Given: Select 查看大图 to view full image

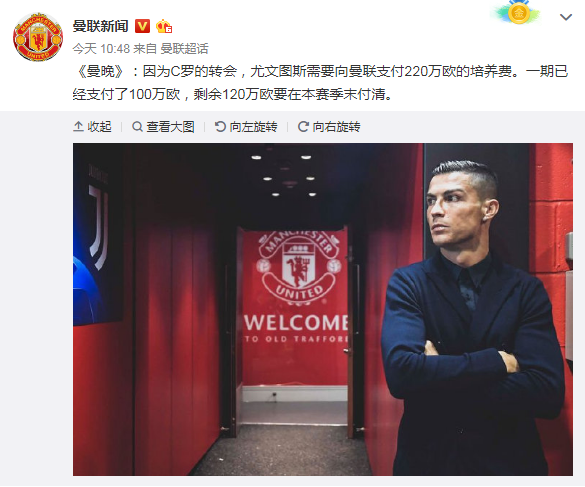Looking at the screenshot, I should [x=163, y=127].
